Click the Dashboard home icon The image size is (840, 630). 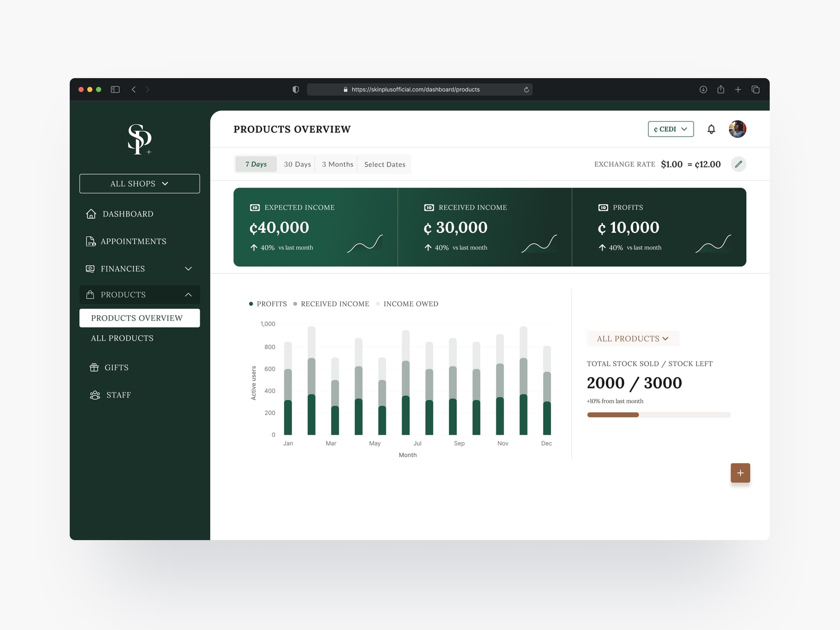point(91,214)
